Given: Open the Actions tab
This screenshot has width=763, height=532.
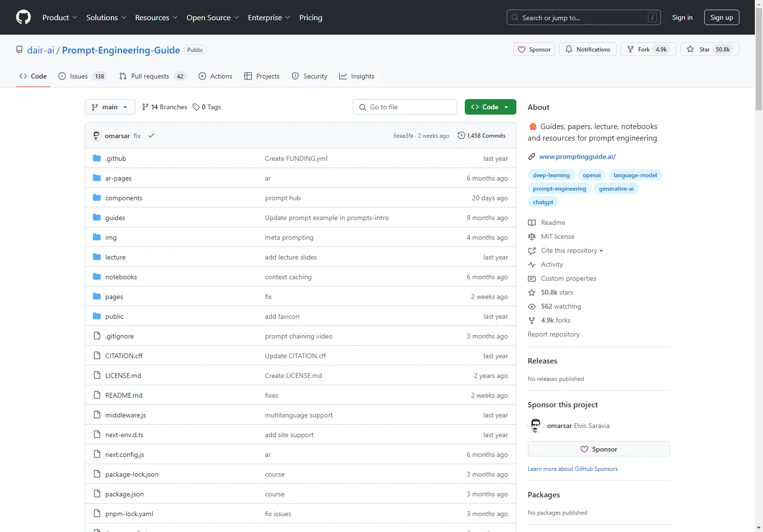Looking at the screenshot, I should (215, 76).
